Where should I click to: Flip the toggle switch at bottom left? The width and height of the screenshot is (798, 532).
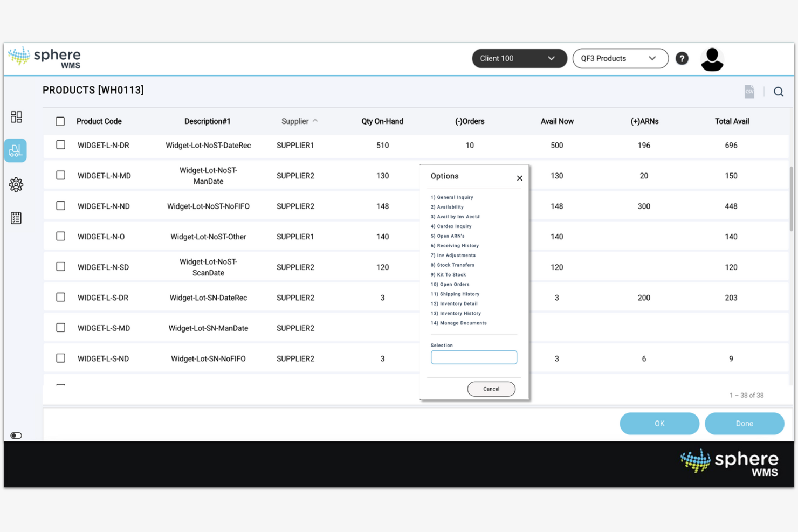pos(16,435)
